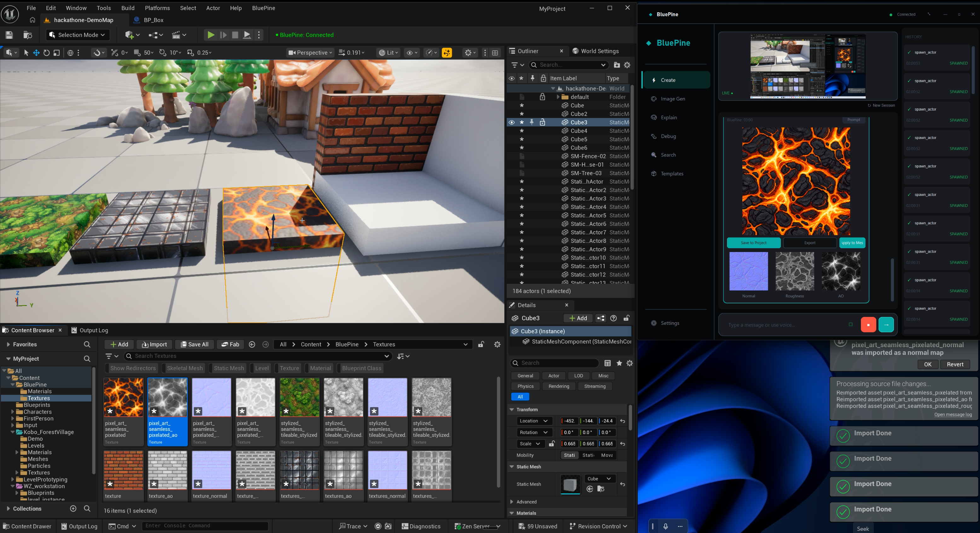Click the Outliner vertical scrollbar

[632, 137]
